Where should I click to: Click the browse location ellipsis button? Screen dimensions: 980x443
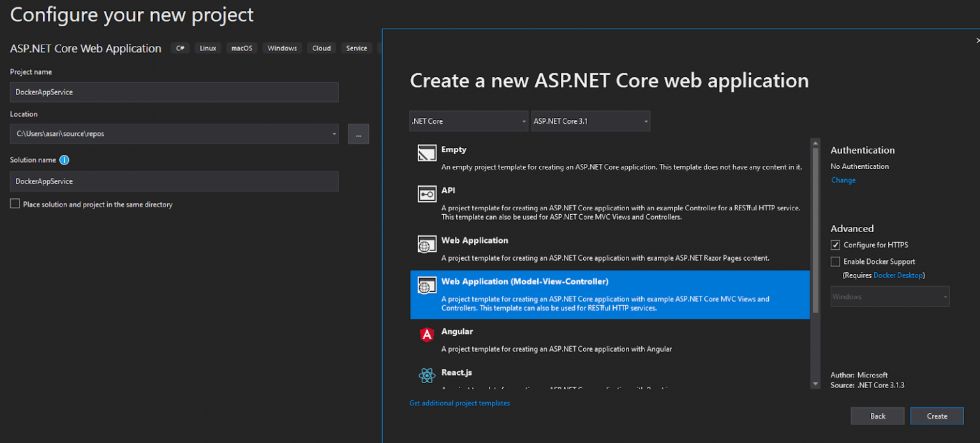pos(358,134)
